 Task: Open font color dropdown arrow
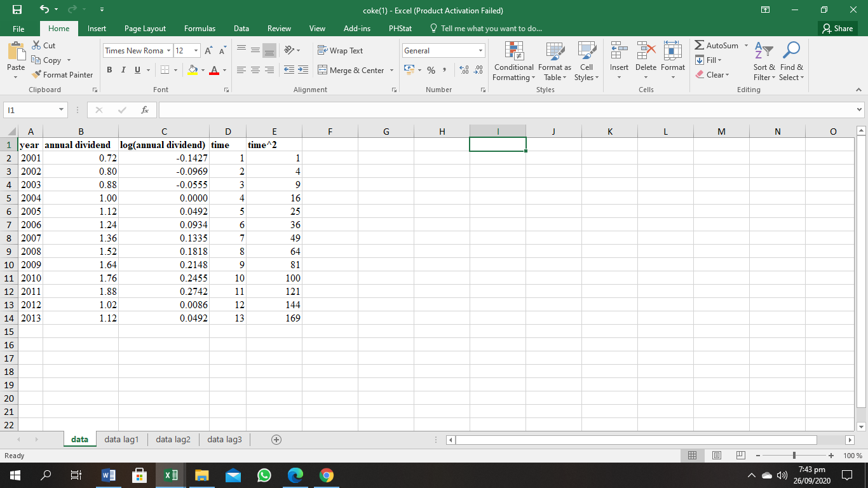tap(224, 70)
